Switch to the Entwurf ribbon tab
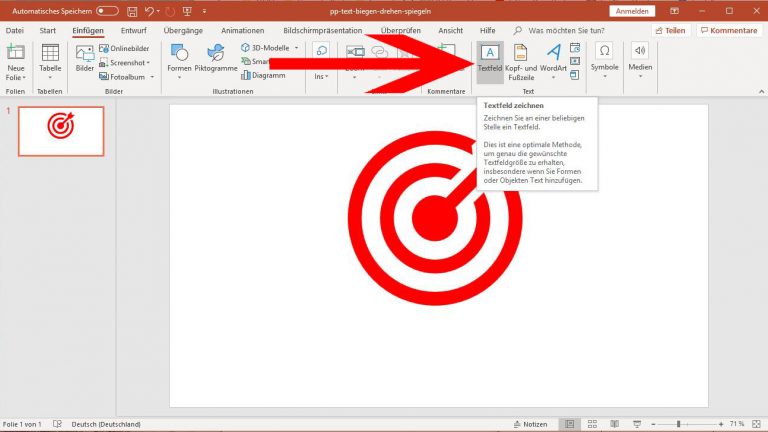768x432 pixels. pyautogui.click(x=133, y=31)
